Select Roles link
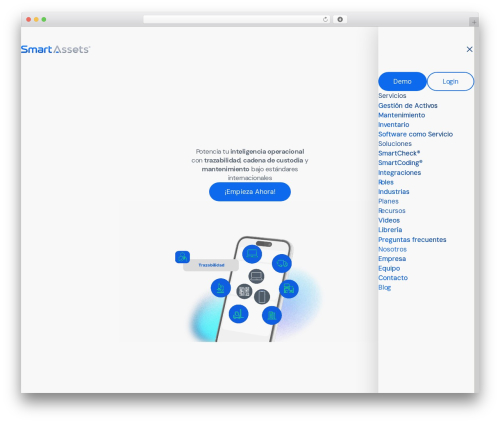500x423 pixels. click(386, 182)
